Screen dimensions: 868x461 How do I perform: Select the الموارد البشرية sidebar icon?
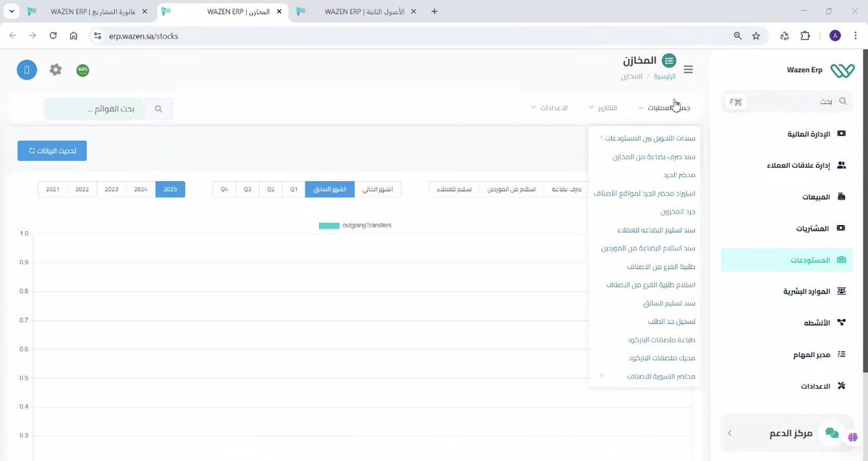coord(841,290)
